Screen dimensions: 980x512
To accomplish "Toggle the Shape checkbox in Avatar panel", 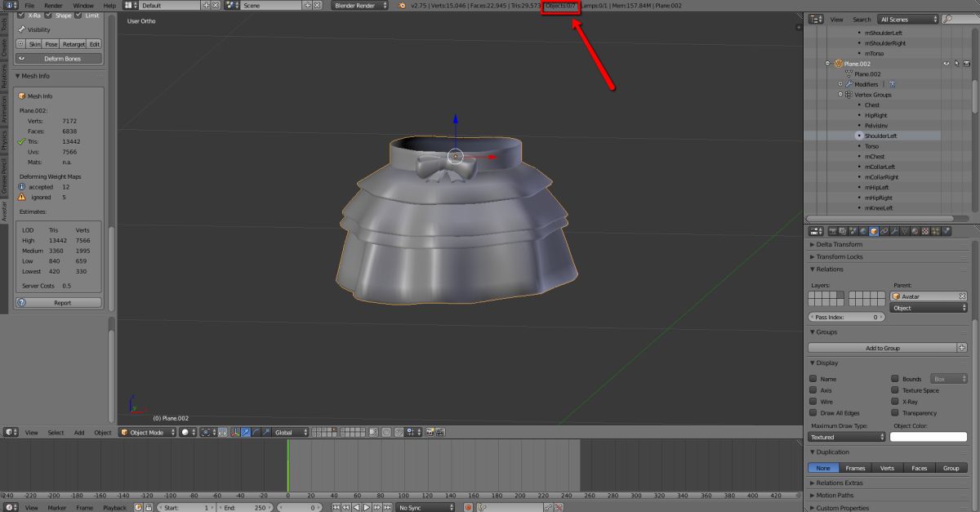I will pyautogui.click(x=48, y=15).
